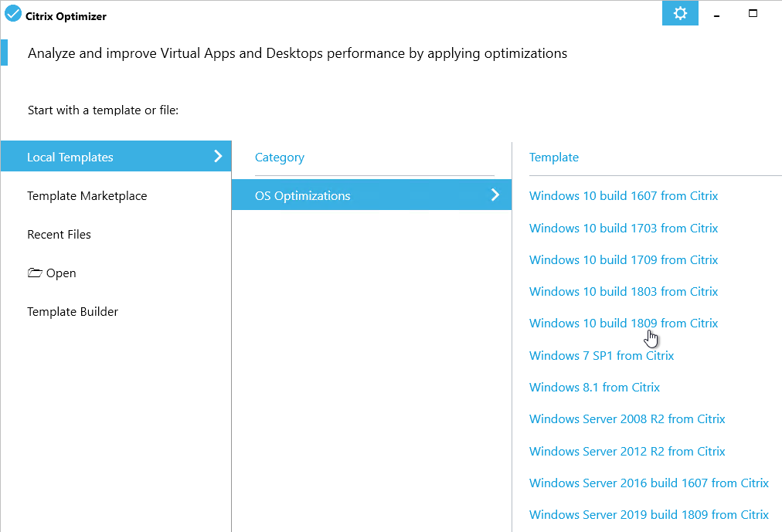
Task: Select Local Templates in the sidebar
Action: pos(116,157)
